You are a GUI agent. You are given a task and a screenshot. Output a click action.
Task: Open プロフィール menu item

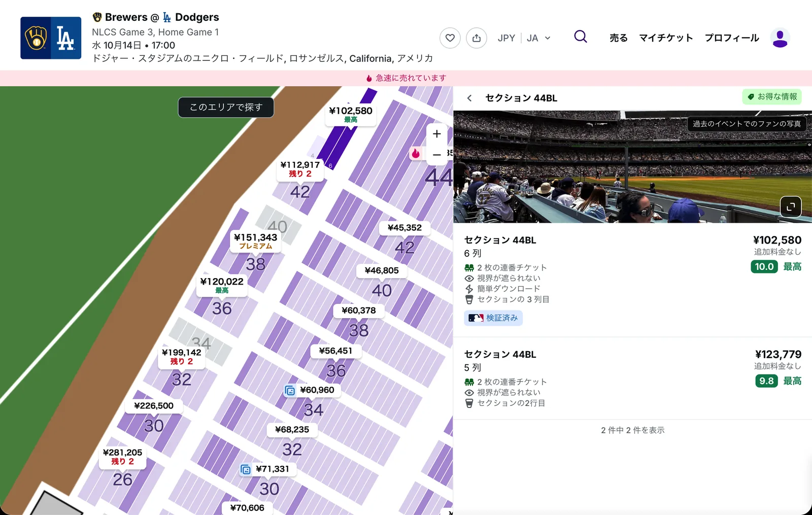(732, 38)
